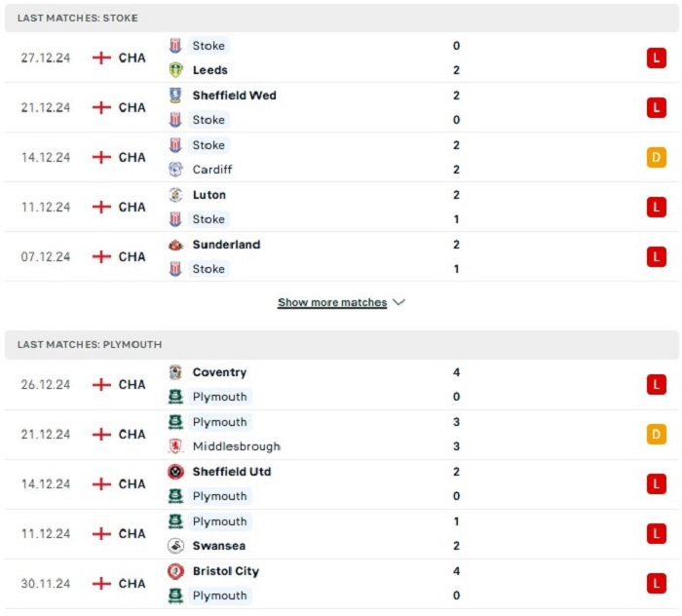This screenshot has height=616, width=682.
Task: Click the Bristol City club crest
Action: pyautogui.click(x=175, y=571)
